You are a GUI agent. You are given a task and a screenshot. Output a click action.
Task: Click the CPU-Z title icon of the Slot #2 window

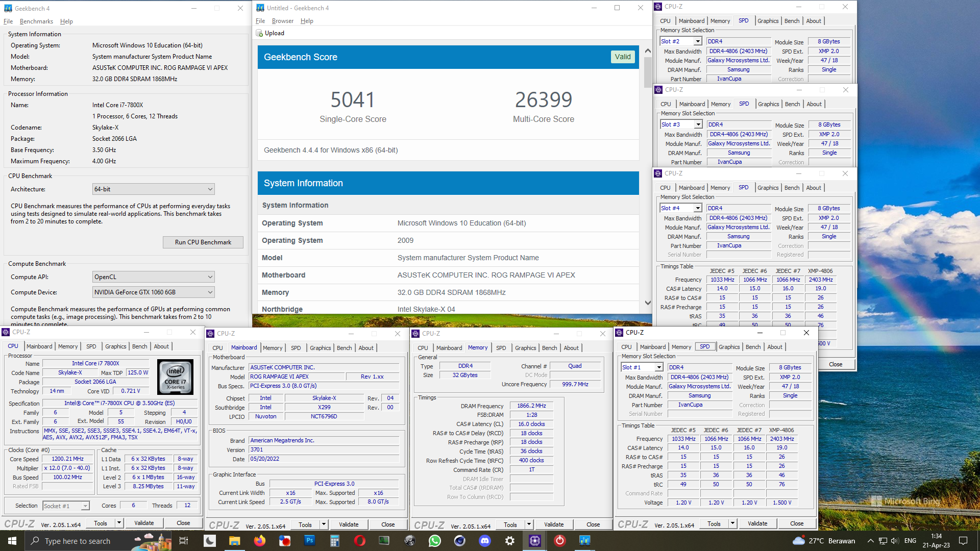(658, 7)
